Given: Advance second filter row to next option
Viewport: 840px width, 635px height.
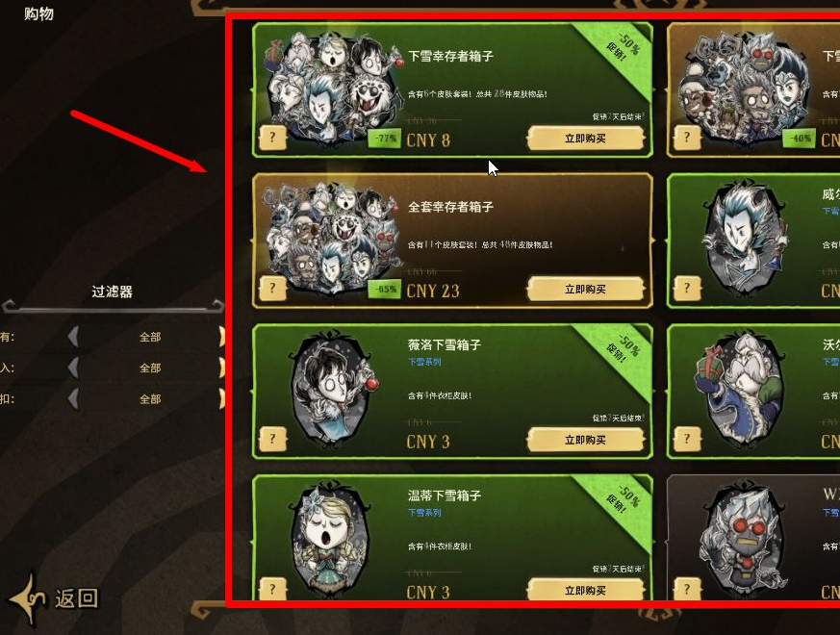Looking at the screenshot, I should (221, 368).
